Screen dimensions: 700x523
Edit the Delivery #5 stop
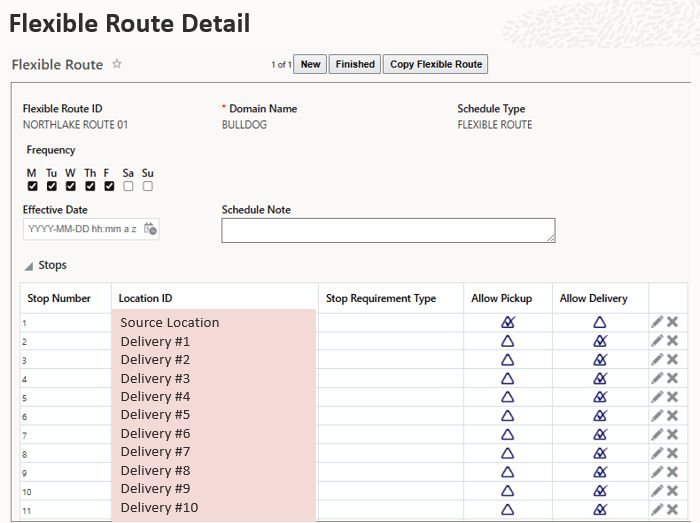(x=657, y=416)
